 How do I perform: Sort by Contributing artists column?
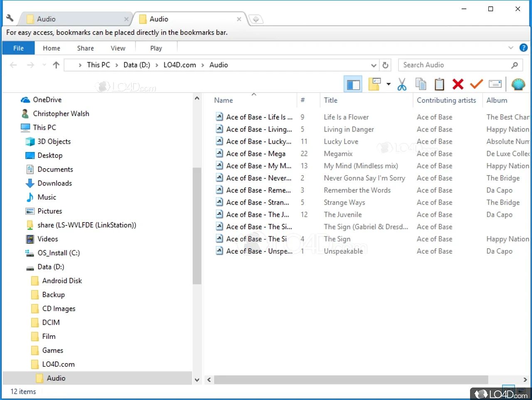click(446, 100)
